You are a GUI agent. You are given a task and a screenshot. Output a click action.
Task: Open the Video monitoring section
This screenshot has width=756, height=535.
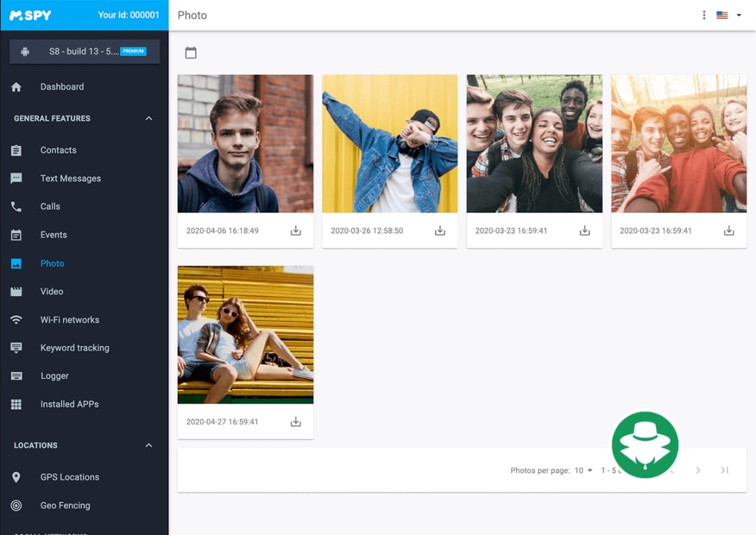tap(51, 291)
